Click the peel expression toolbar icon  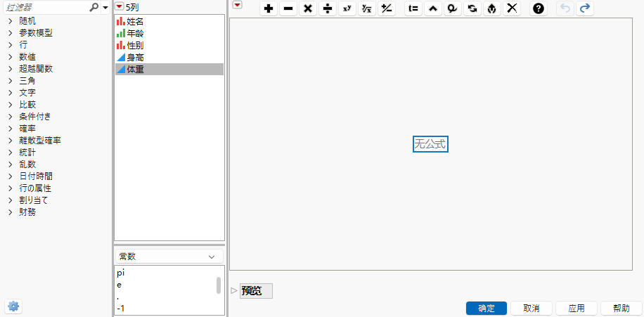coord(492,8)
